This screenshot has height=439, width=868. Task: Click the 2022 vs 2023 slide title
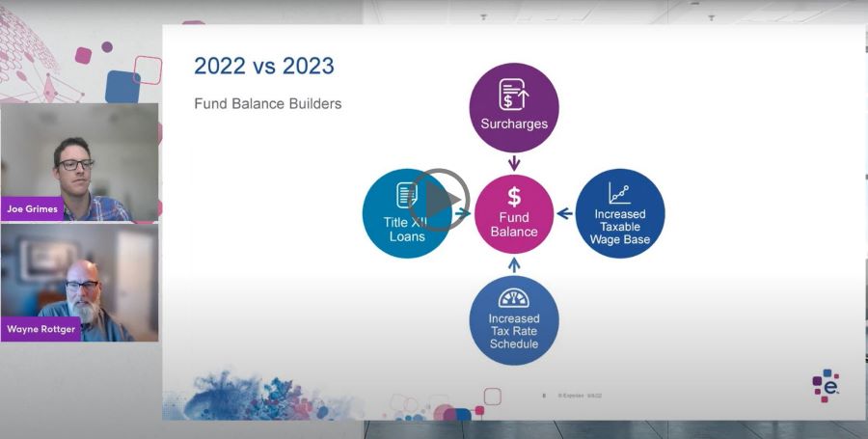[263, 66]
